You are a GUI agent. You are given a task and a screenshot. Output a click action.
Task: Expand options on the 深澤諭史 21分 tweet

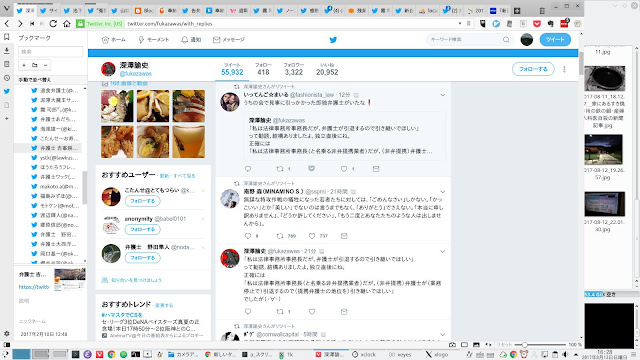[x=442, y=251]
